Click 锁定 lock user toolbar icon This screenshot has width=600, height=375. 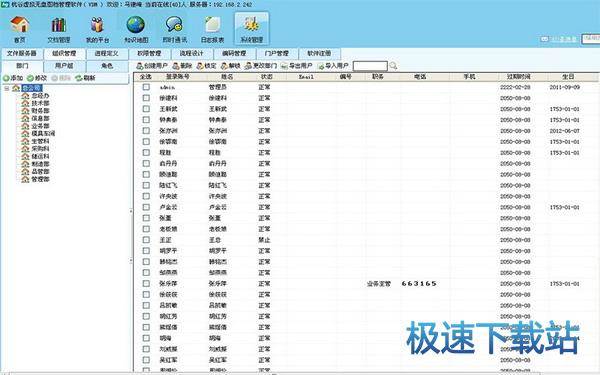tap(200, 66)
